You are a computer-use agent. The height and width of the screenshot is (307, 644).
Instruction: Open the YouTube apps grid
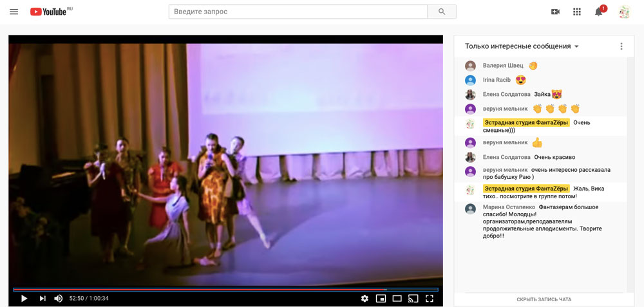(x=577, y=12)
